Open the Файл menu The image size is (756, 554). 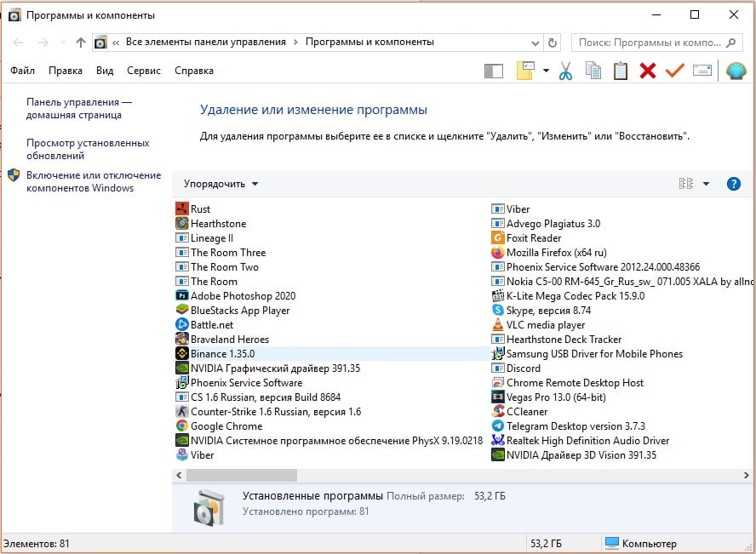pos(23,71)
